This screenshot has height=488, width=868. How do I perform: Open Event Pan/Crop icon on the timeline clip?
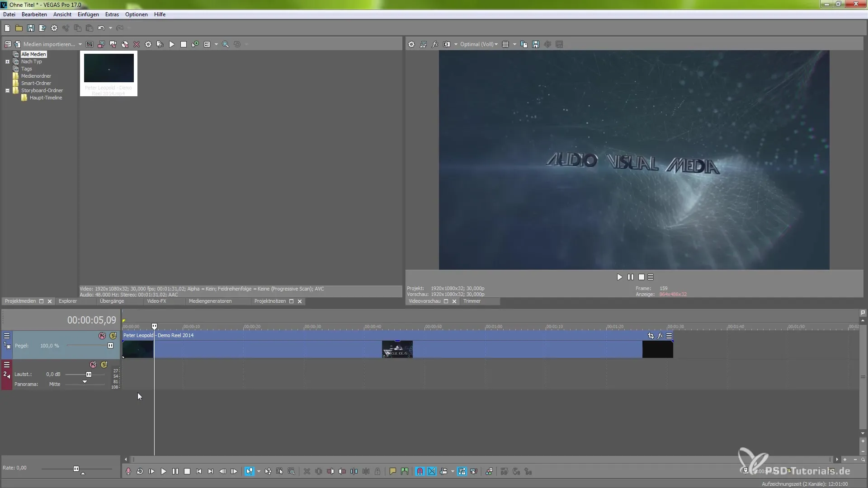[x=651, y=336]
